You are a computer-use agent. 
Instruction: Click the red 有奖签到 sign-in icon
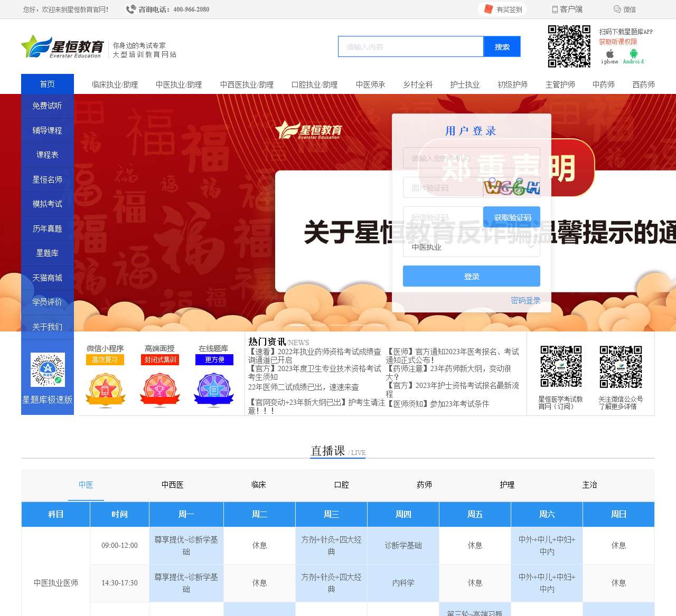488,9
